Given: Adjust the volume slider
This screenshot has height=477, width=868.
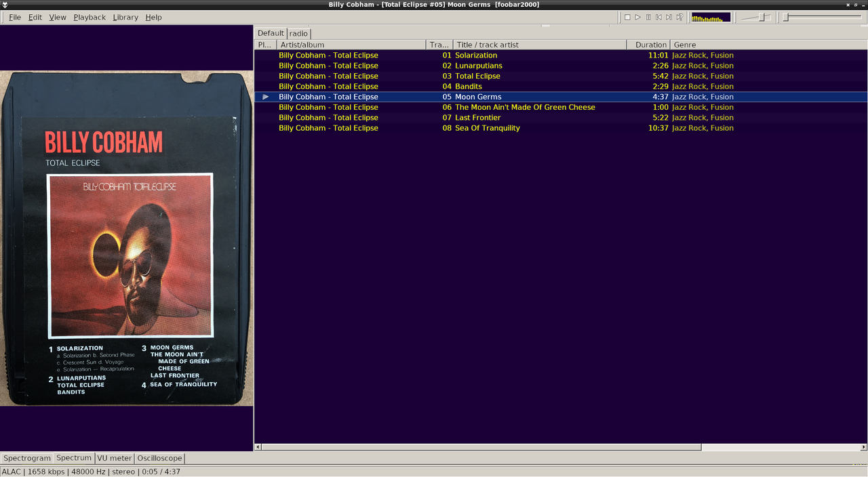Looking at the screenshot, I should pyautogui.click(x=756, y=17).
